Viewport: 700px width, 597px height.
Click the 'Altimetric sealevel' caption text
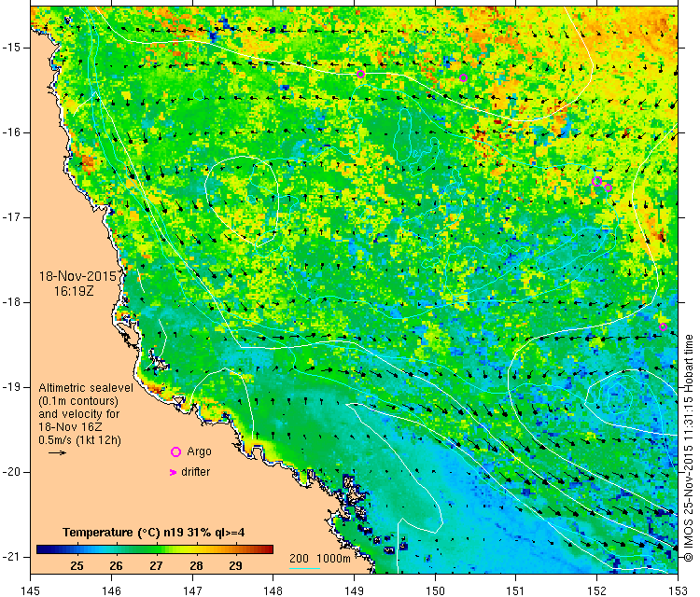(x=86, y=388)
